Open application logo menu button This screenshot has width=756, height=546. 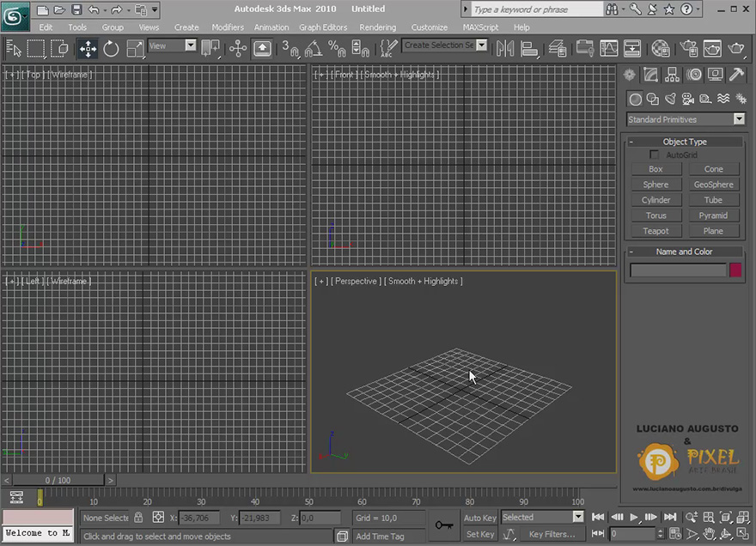[x=15, y=16]
